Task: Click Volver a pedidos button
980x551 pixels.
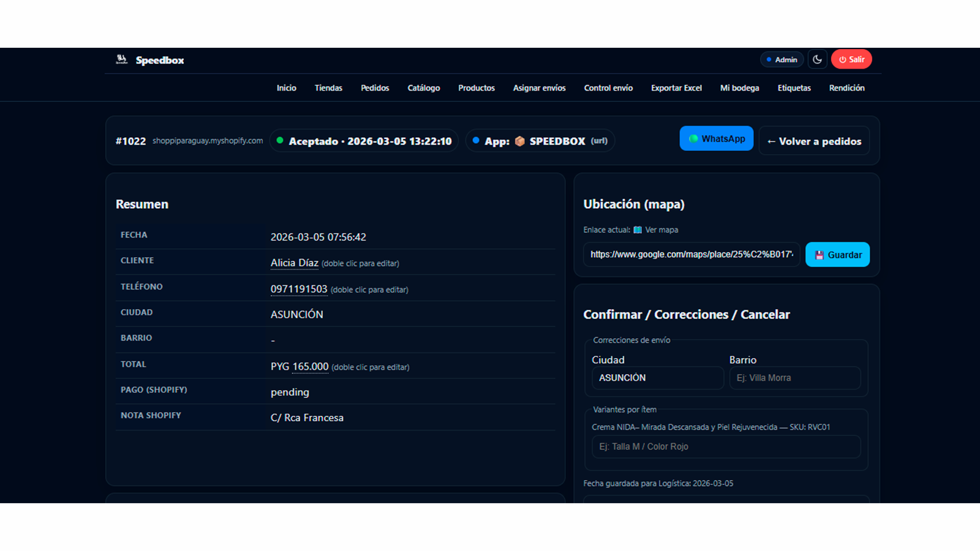Action: click(814, 141)
